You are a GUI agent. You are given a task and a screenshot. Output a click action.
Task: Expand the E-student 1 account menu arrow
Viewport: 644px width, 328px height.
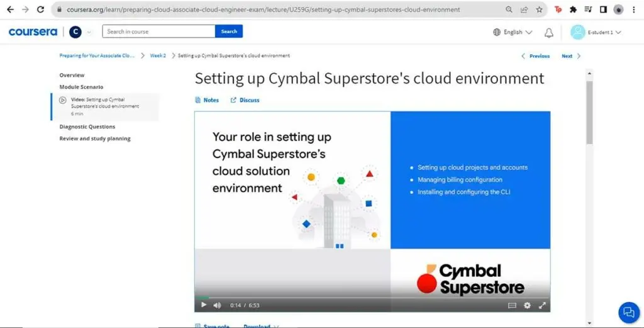click(619, 33)
